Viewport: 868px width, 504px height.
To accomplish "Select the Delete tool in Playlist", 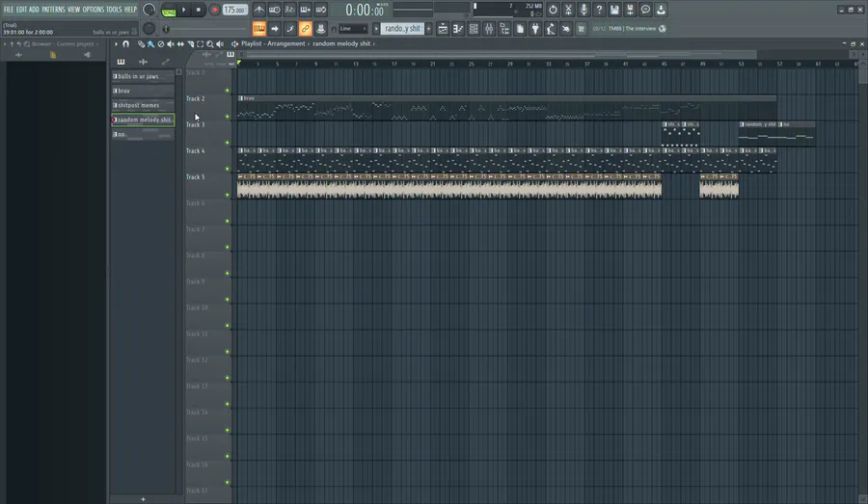I will (x=160, y=43).
